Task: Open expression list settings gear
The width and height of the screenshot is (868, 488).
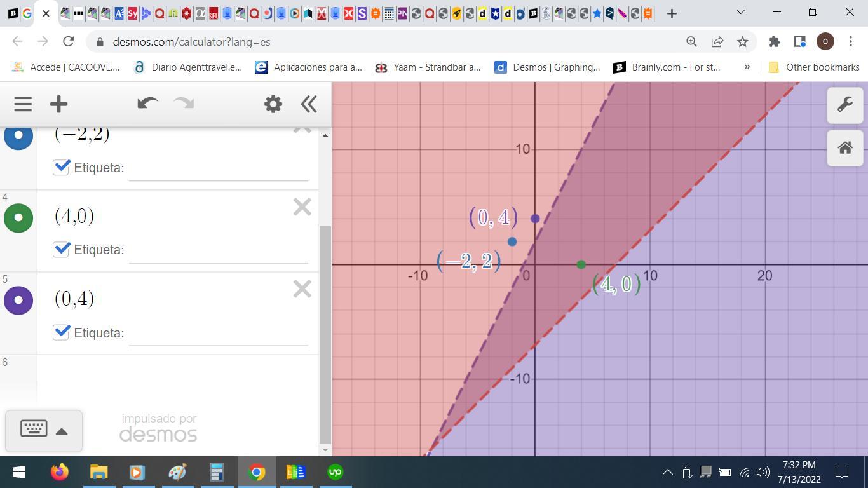Action: [273, 104]
